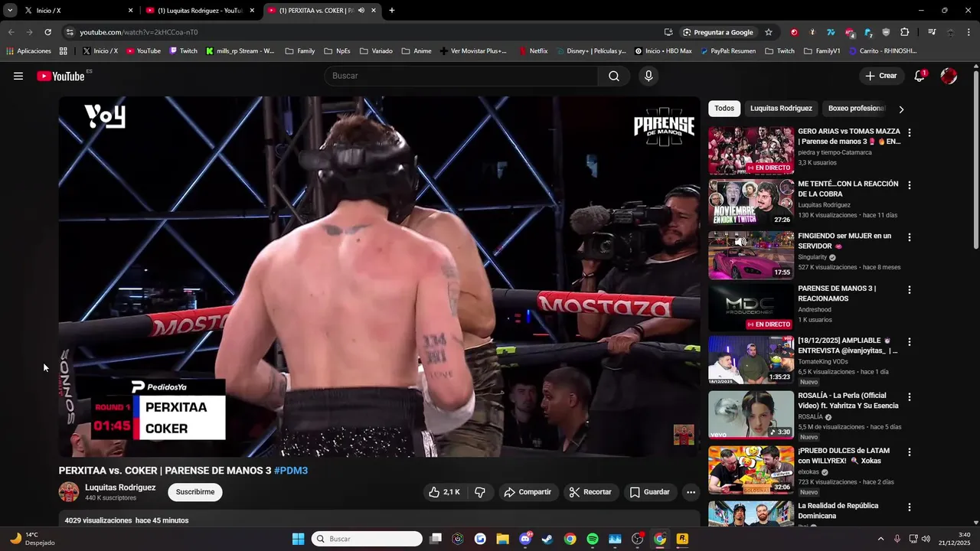Screen dimensions: 980x551
Task: Start voice search with the microphone icon
Action: (x=648, y=76)
